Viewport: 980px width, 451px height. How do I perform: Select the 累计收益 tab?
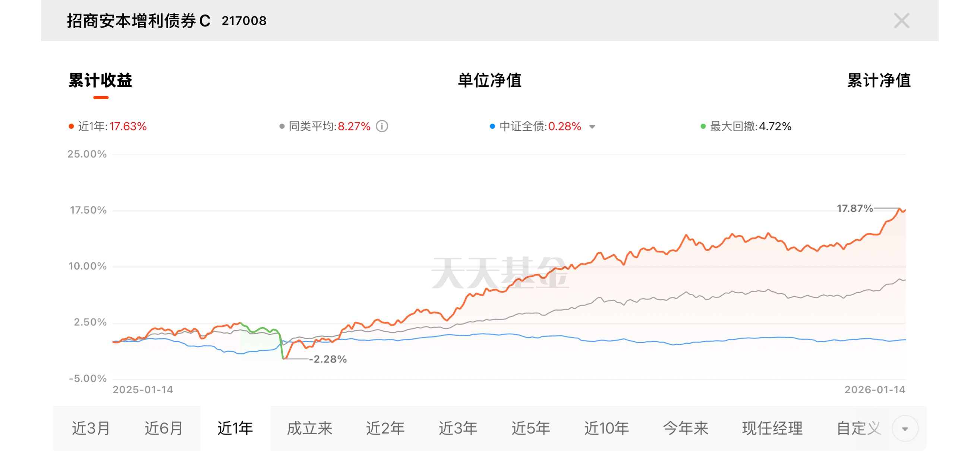(100, 81)
